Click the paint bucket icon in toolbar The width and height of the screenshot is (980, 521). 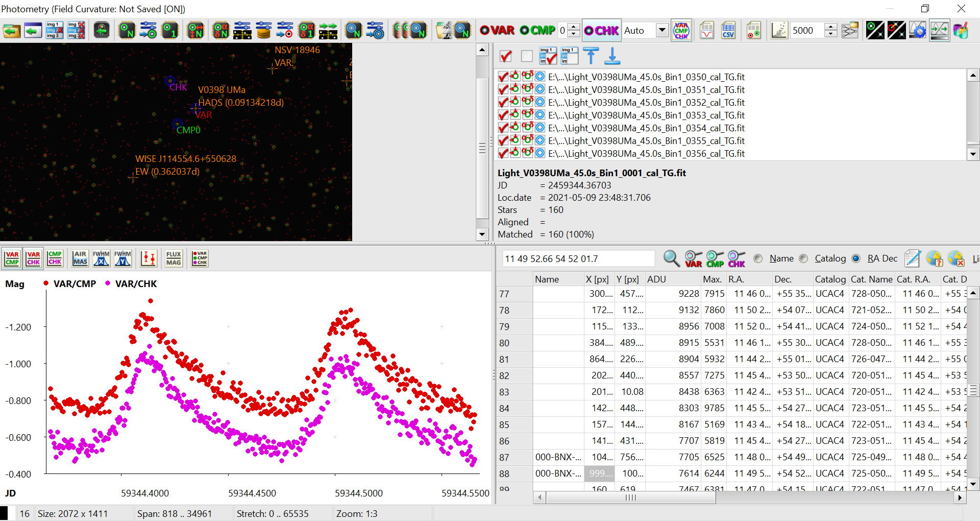click(x=960, y=31)
